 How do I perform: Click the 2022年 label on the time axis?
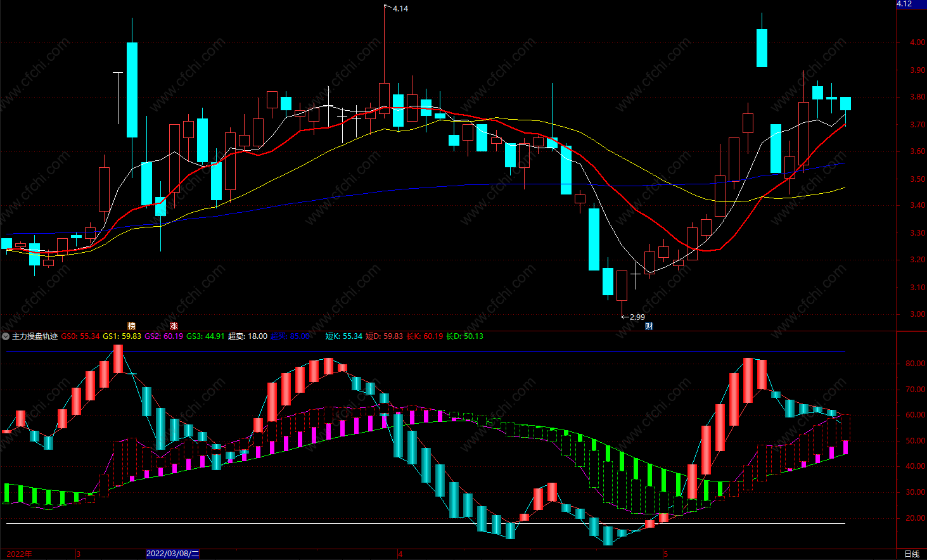click(20, 554)
